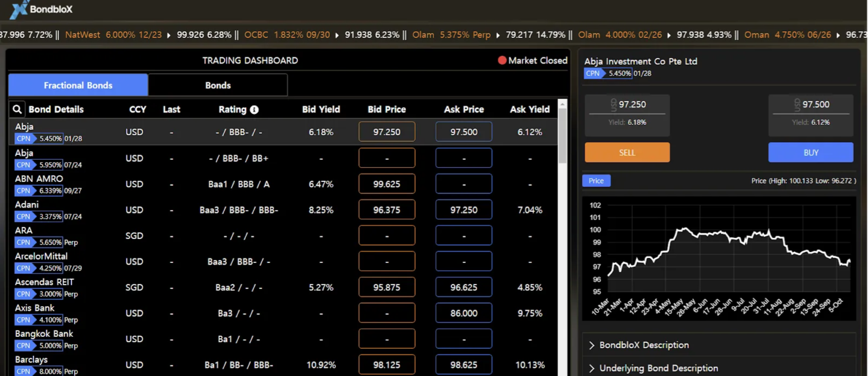Click ABN AMRO bid price 99.625
The height and width of the screenshot is (376, 868).
click(x=387, y=184)
